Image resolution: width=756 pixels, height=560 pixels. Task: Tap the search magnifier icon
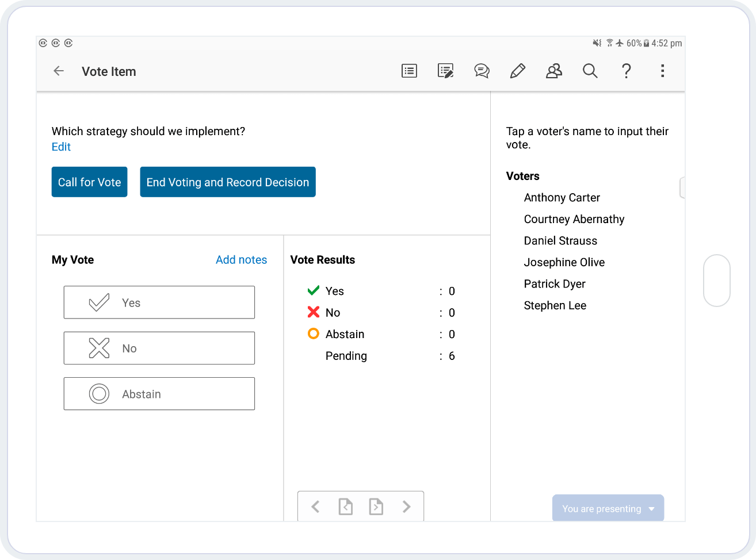[590, 71]
